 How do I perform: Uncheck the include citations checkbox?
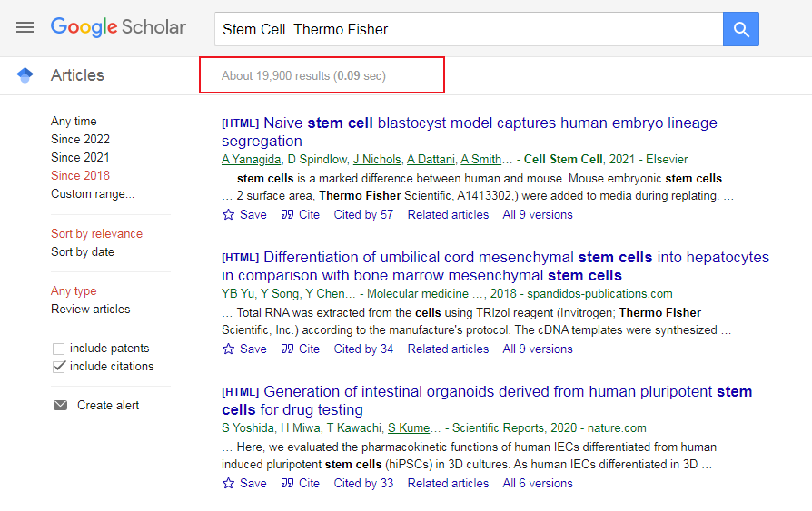(x=59, y=367)
